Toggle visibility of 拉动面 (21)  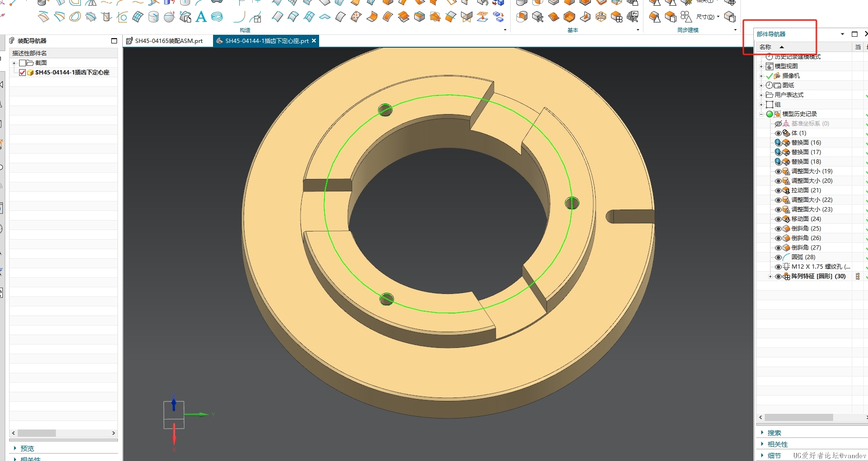coord(778,190)
